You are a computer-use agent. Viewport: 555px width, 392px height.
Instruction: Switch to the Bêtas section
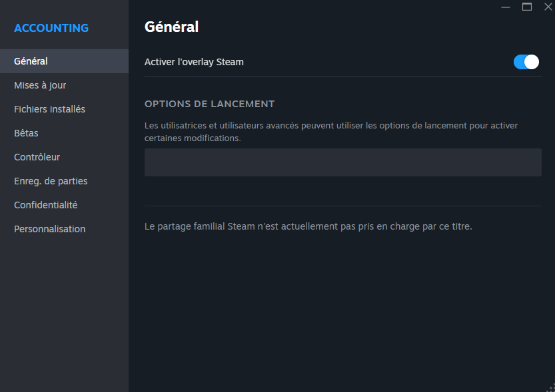click(x=26, y=133)
